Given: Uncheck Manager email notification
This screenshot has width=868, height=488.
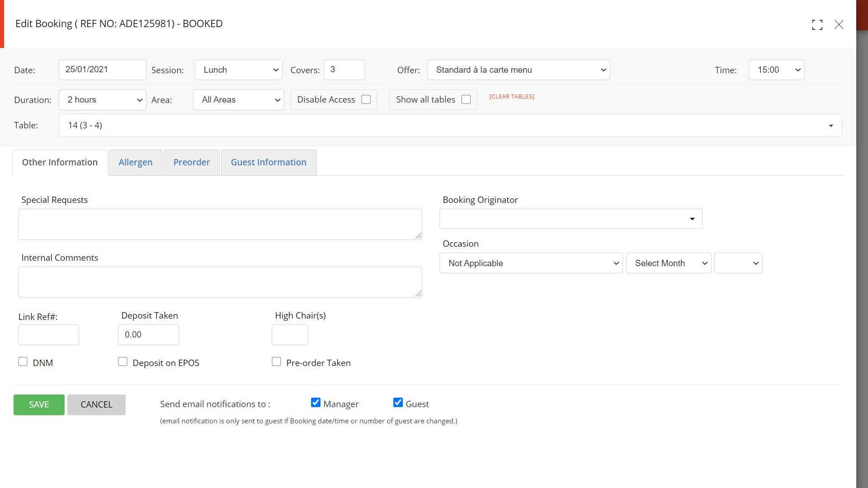Looking at the screenshot, I should (x=316, y=403).
